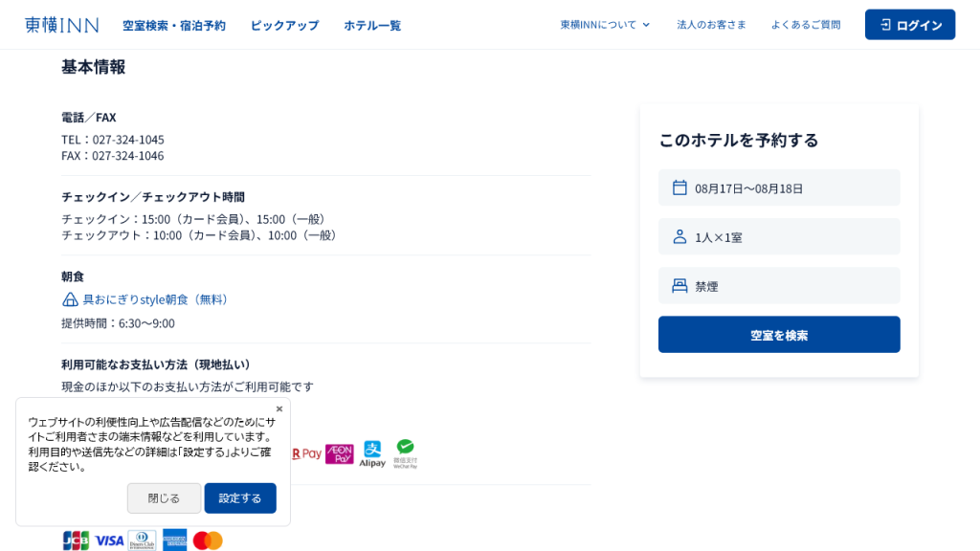Click the JCB card logo
Viewport: 980px width, 551px height.
click(76, 540)
